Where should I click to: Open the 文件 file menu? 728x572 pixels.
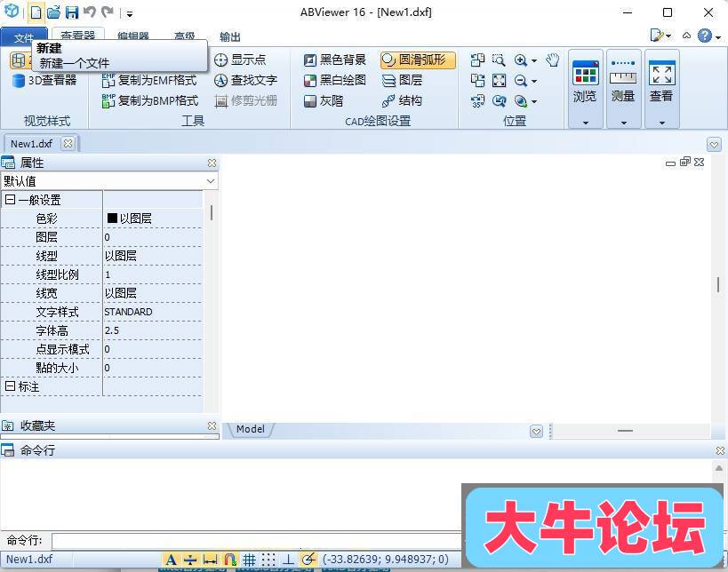[x=24, y=37]
